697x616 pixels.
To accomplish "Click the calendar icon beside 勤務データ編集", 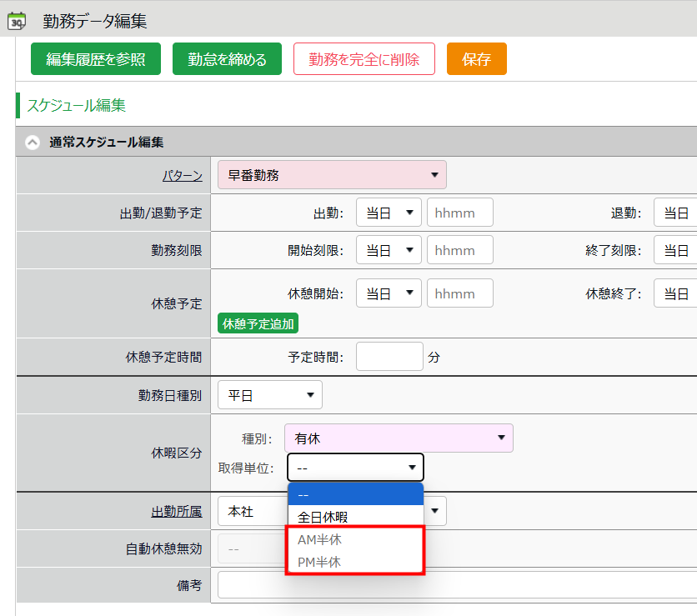I will click(x=17, y=21).
